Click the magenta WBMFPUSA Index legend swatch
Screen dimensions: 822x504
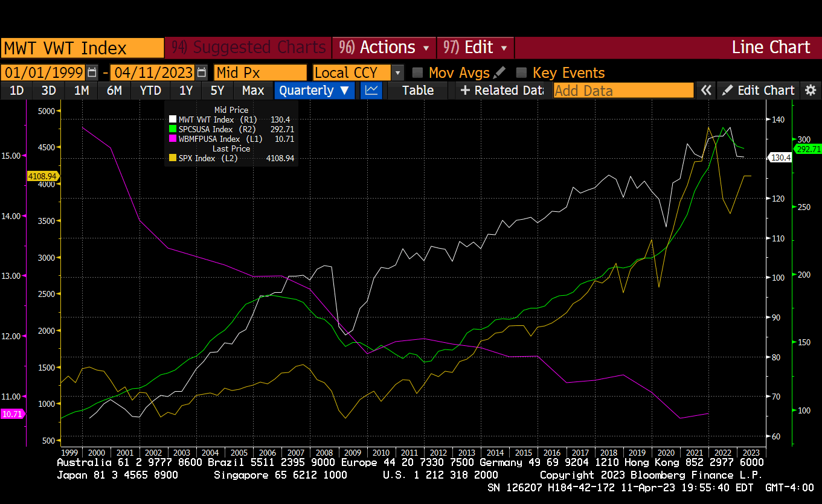173,139
